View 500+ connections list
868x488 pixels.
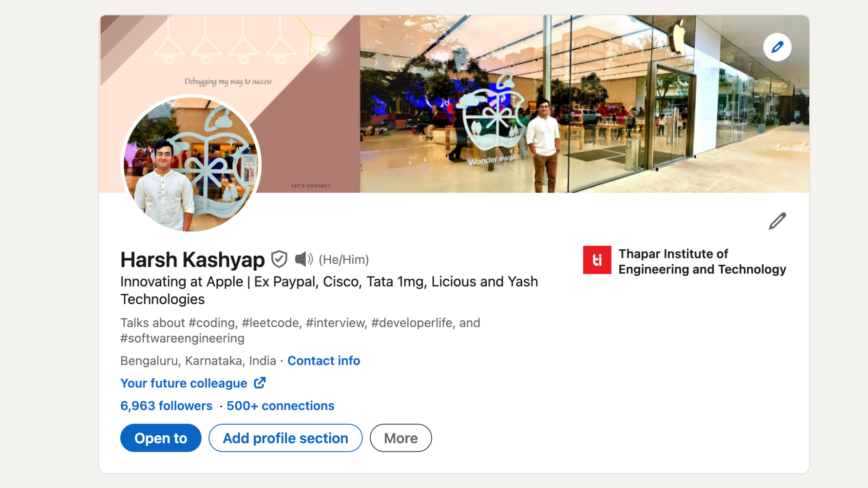(280, 405)
